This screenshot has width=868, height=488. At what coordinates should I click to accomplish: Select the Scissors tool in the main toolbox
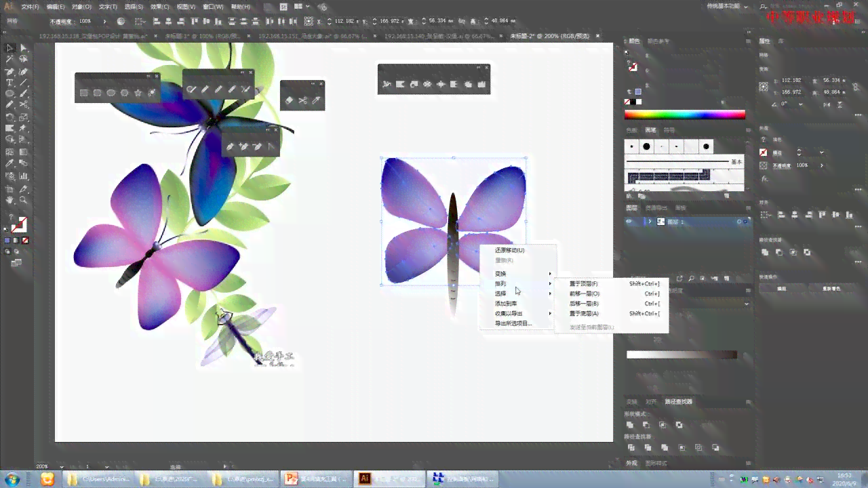click(24, 105)
